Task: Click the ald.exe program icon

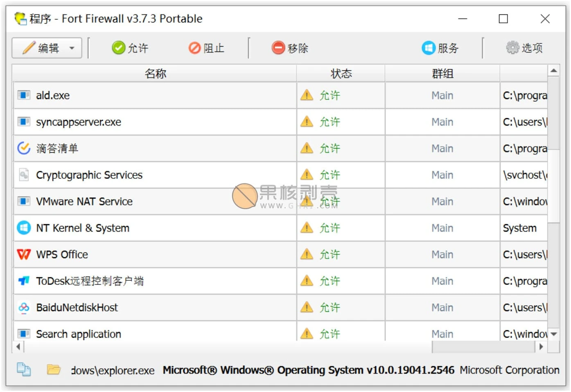Action: coord(24,95)
